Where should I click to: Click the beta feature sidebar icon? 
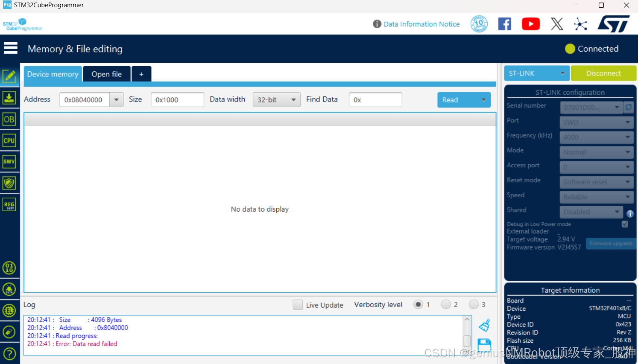coord(9,289)
